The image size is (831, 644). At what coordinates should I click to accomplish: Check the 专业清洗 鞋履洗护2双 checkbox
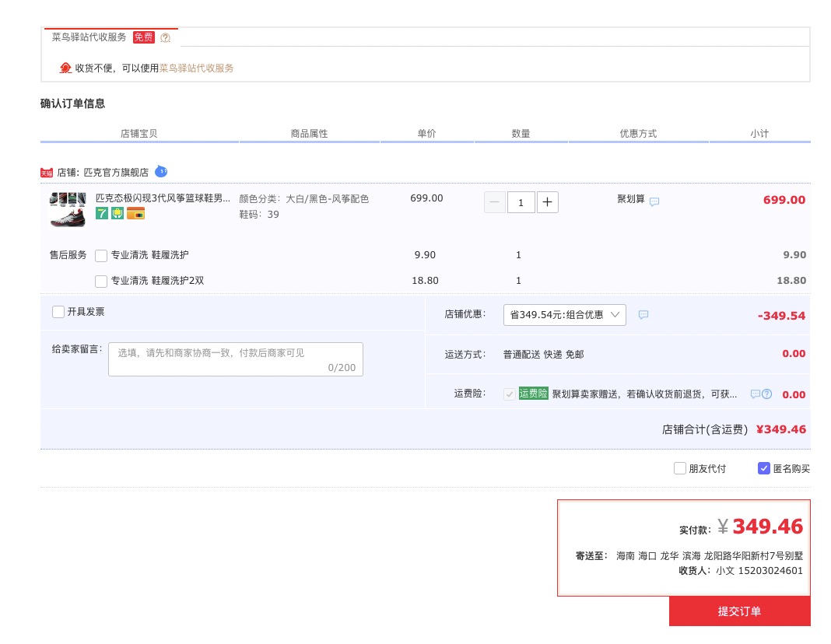[x=101, y=282]
